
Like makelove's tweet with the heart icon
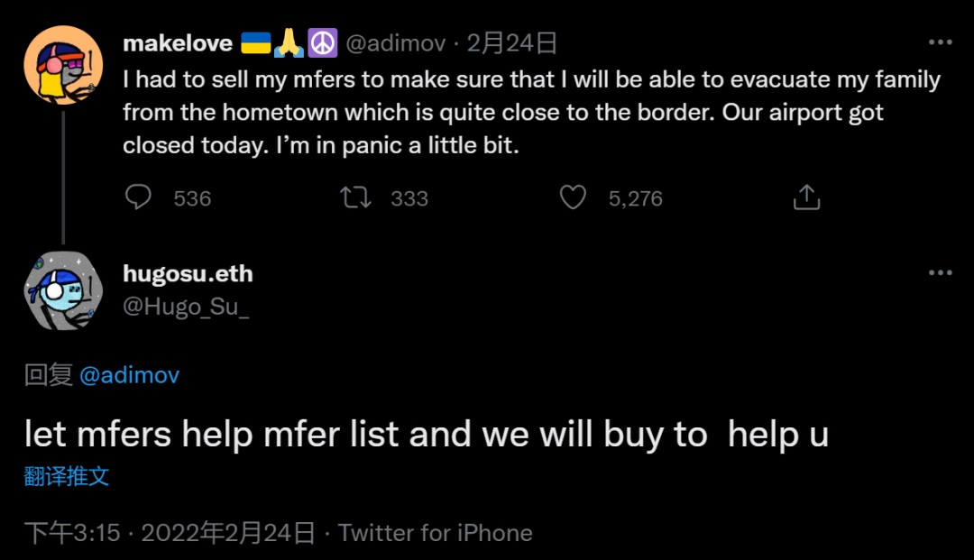click(x=573, y=197)
